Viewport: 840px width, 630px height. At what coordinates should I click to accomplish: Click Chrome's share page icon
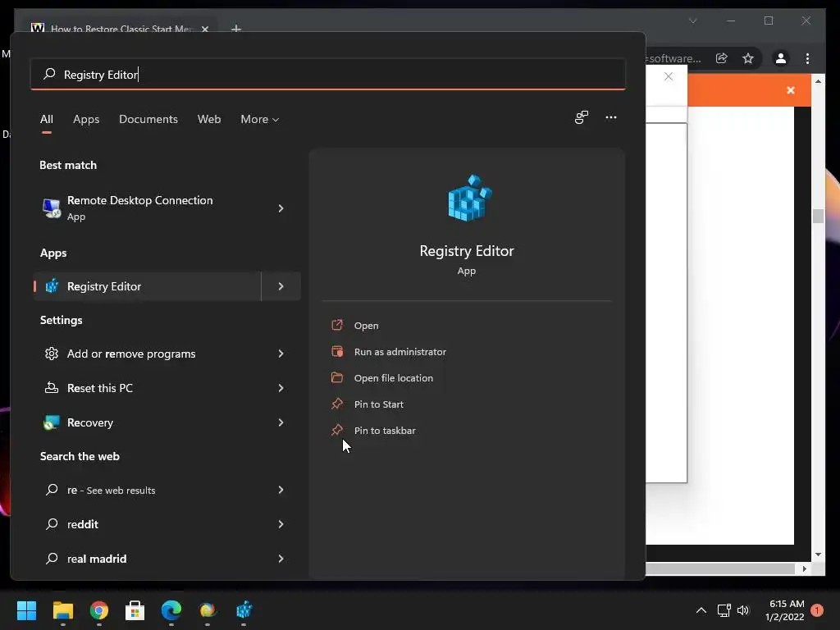point(722,58)
